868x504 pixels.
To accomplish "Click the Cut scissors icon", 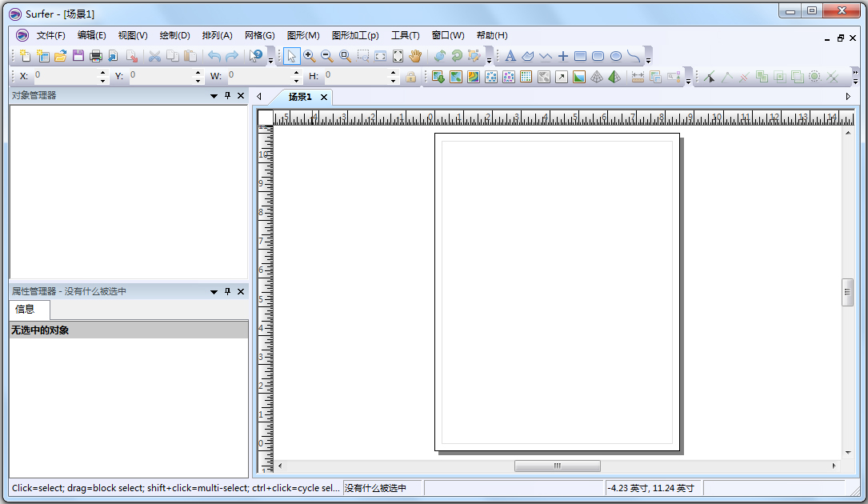I will click(x=155, y=55).
